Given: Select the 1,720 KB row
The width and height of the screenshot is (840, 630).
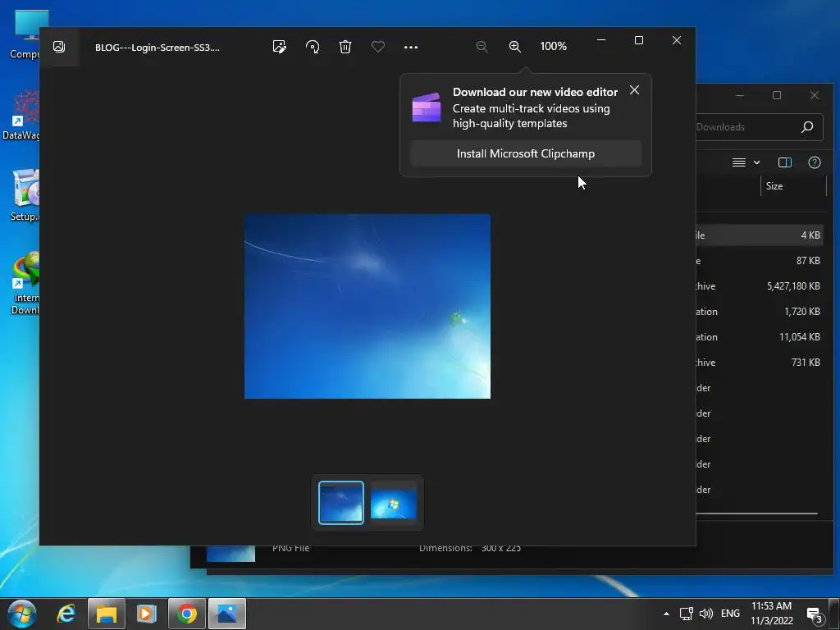Looking at the screenshot, I should pyautogui.click(x=759, y=311).
